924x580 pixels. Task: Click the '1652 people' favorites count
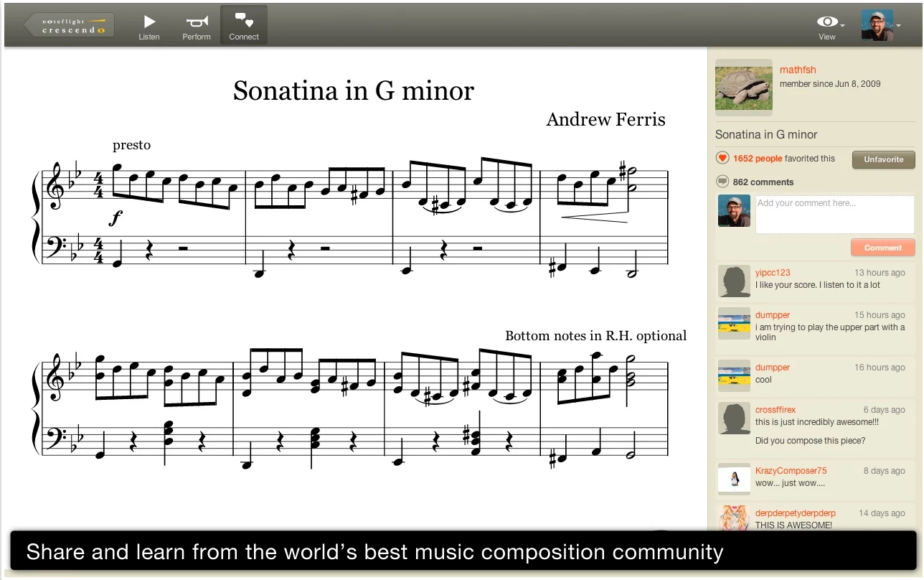click(x=758, y=159)
